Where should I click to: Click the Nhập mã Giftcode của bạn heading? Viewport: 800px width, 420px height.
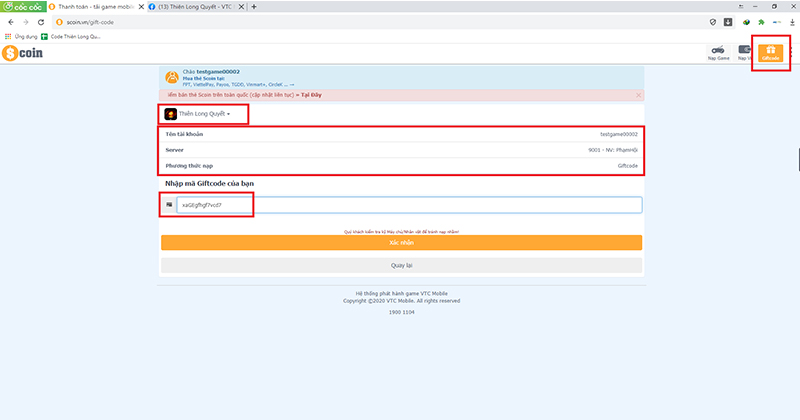pyautogui.click(x=209, y=183)
